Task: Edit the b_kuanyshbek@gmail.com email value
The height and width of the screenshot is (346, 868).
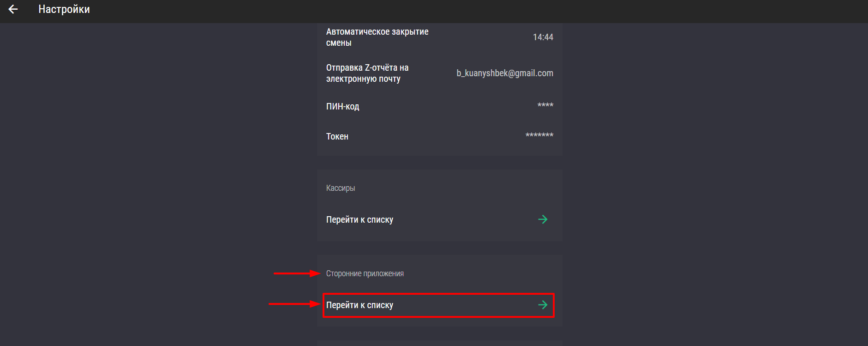Action: pyautogui.click(x=505, y=73)
